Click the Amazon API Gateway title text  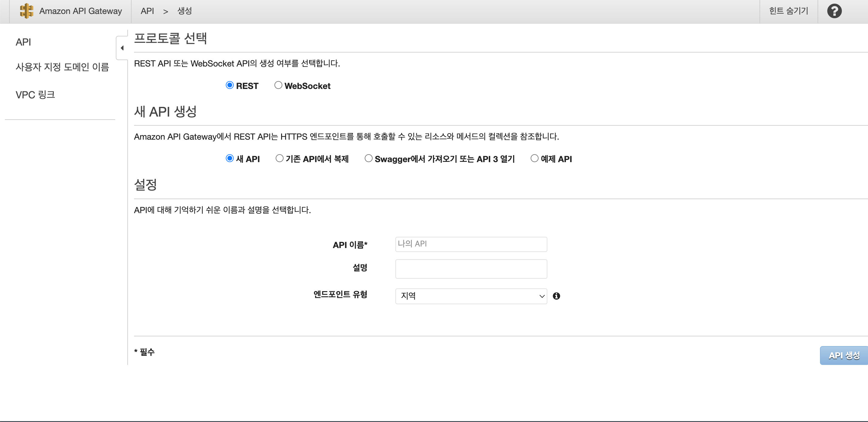(81, 11)
